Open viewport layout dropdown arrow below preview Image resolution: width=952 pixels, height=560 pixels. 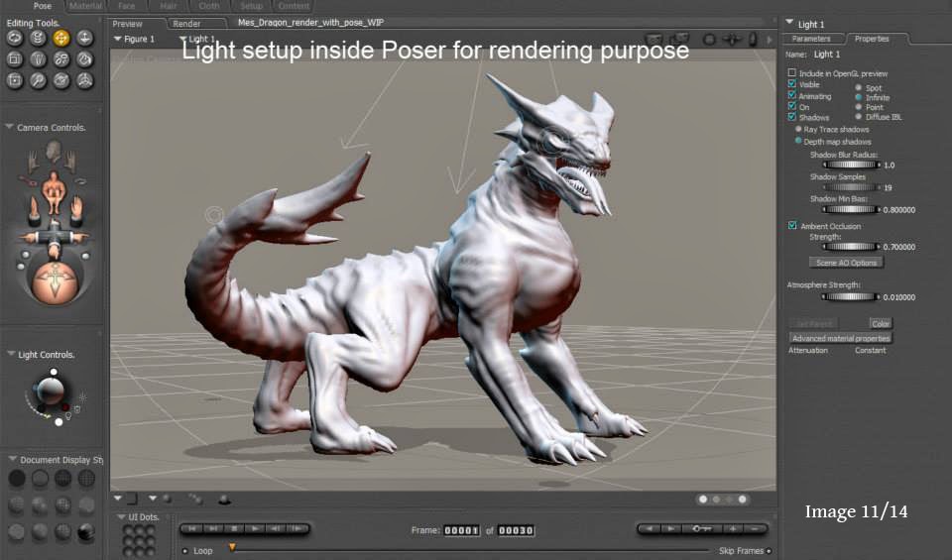(x=117, y=499)
